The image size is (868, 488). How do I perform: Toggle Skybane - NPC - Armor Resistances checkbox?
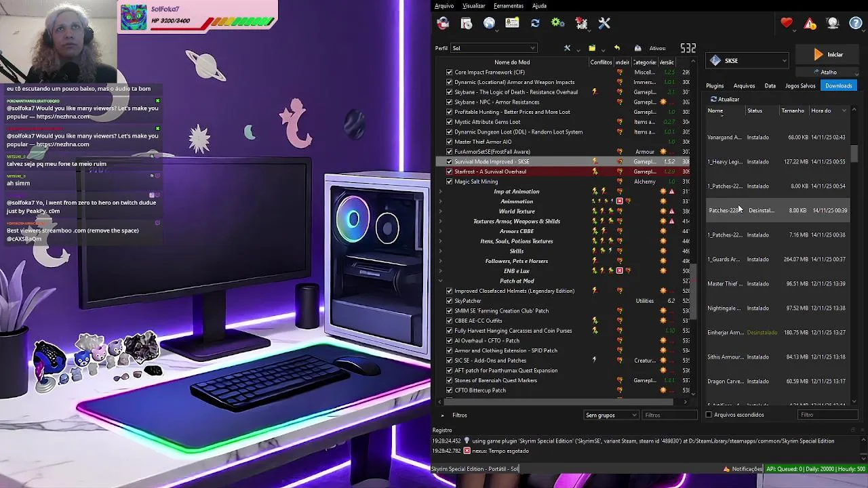(x=449, y=102)
